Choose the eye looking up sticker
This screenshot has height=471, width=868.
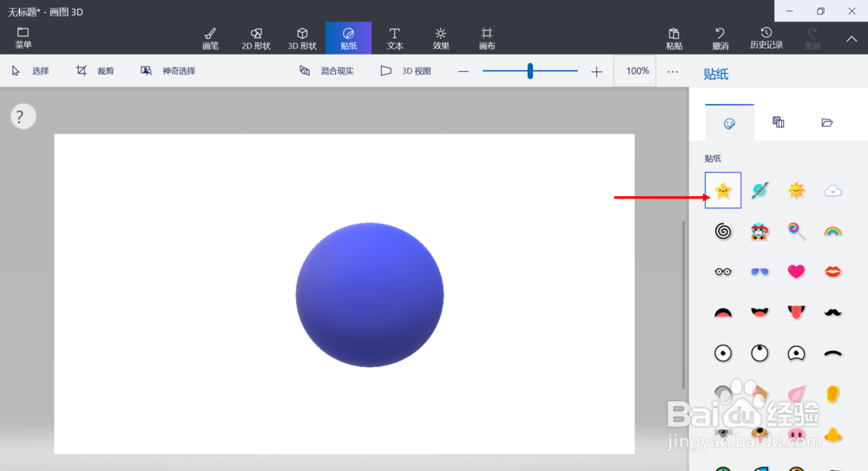pyautogui.click(x=759, y=353)
